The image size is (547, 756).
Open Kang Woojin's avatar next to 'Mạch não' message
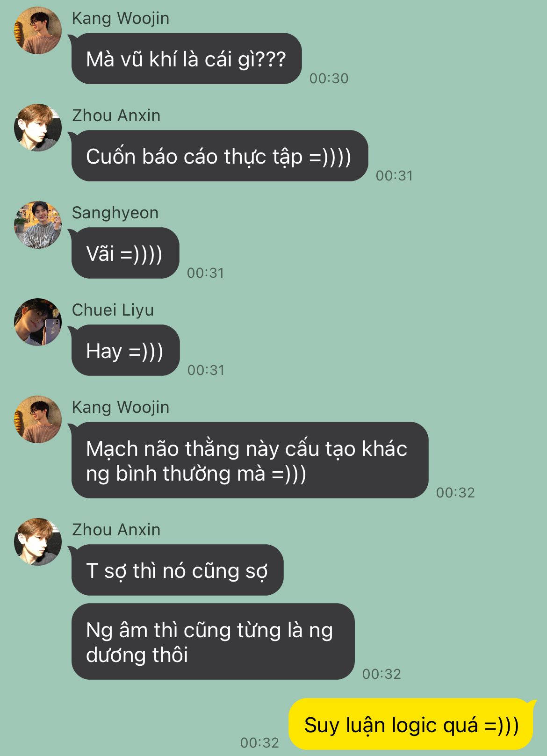click(x=38, y=419)
